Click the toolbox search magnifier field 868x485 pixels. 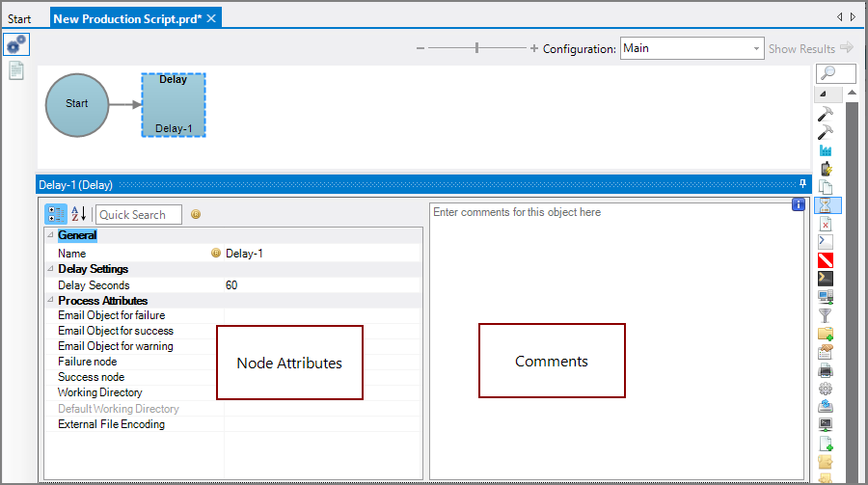click(836, 73)
